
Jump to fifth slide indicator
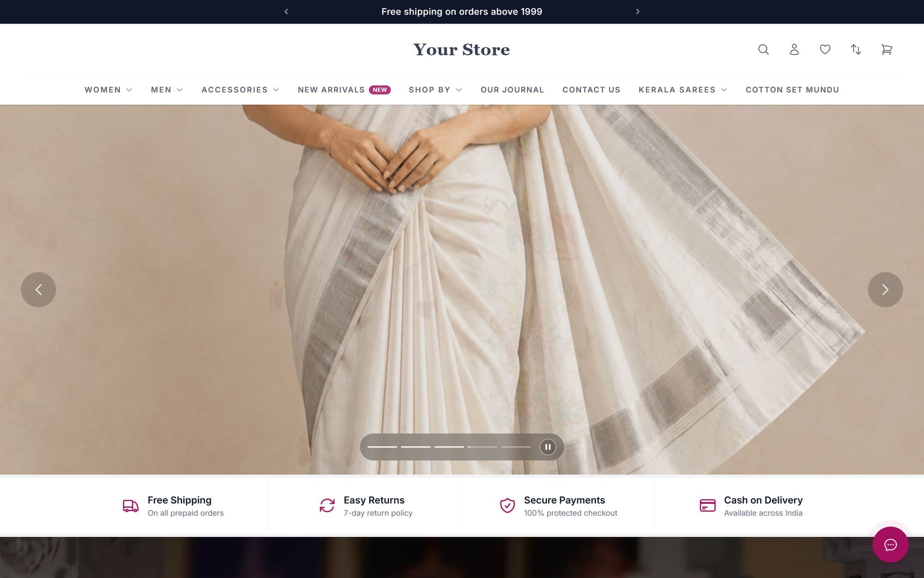[516, 447]
